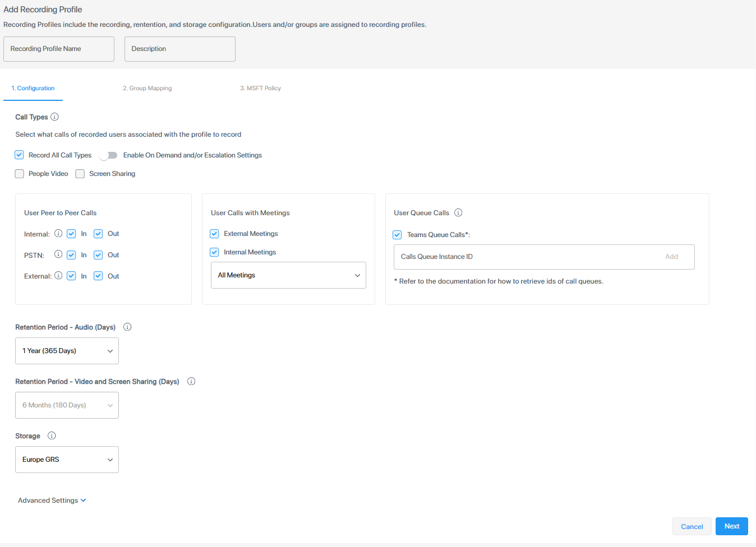Switch to the Configuration tab
756x547 pixels.
33,89
